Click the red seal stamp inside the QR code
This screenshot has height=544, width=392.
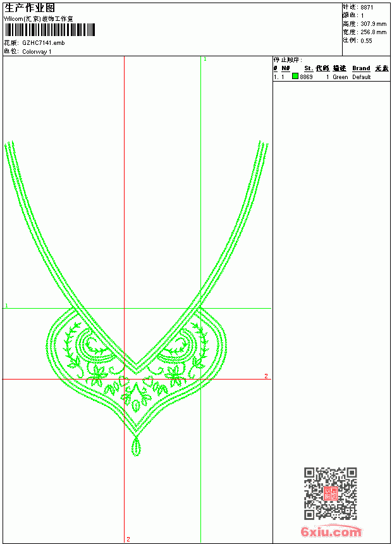coord(330,493)
